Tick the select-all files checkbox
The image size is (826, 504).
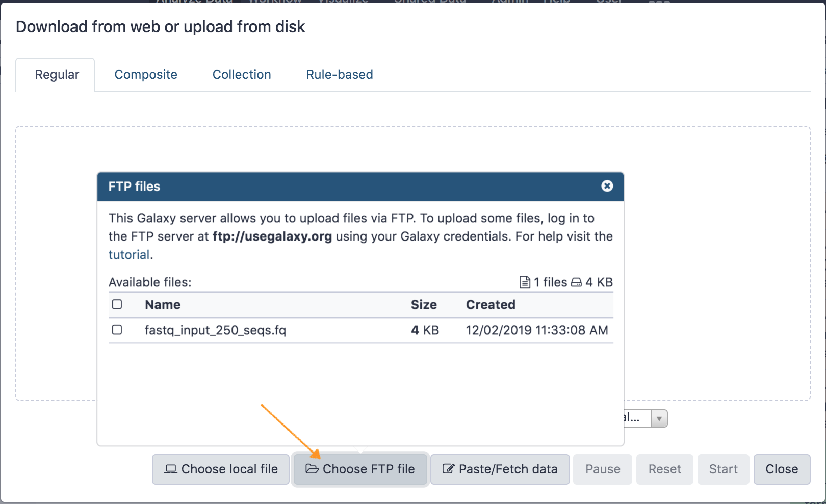117,304
